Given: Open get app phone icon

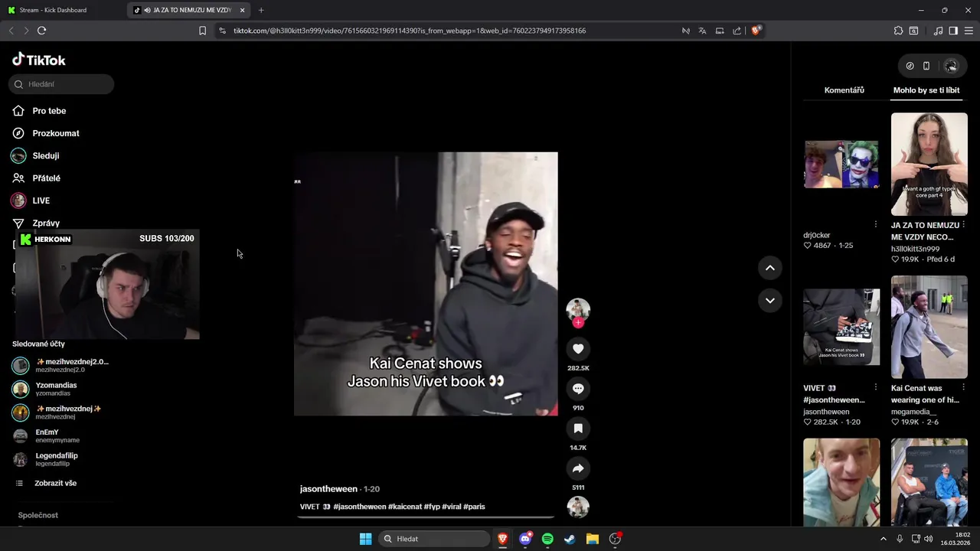Looking at the screenshot, I should click(x=926, y=66).
